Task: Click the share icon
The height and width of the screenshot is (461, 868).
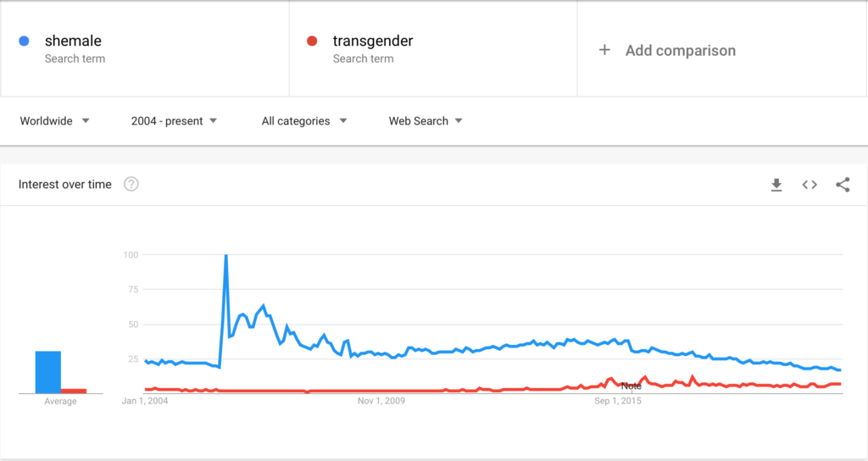Action: point(843,185)
